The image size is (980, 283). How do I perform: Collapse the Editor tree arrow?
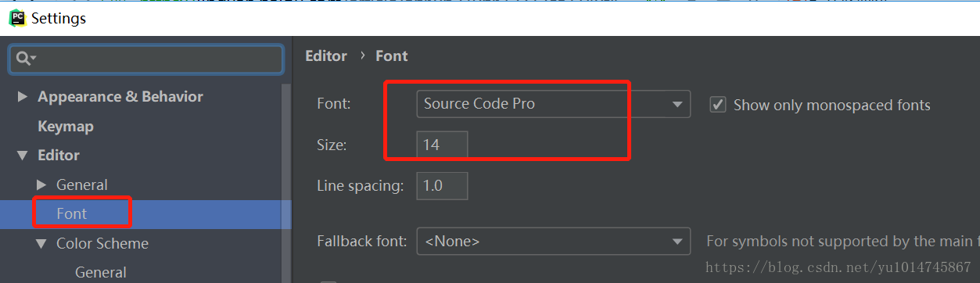[23, 156]
